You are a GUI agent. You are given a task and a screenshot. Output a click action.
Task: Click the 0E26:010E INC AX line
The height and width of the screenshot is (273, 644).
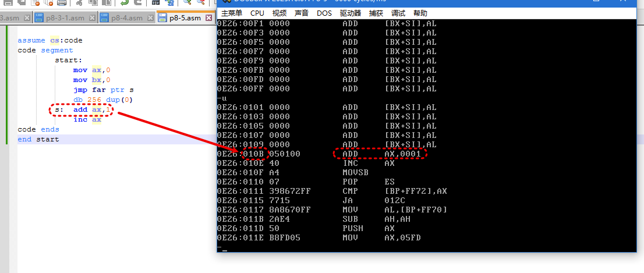[306, 163]
